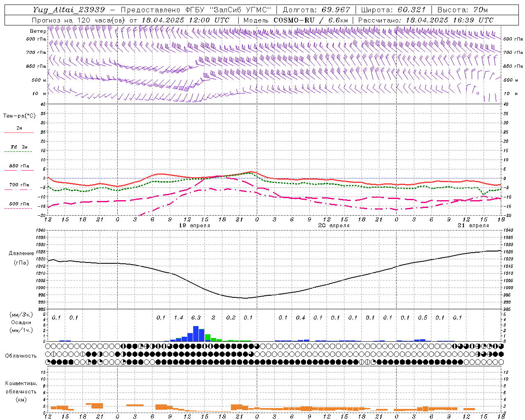The height and width of the screenshot is (420, 525).
Task: Click the Td 2м dew point legend entry
Action: tap(19, 147)
